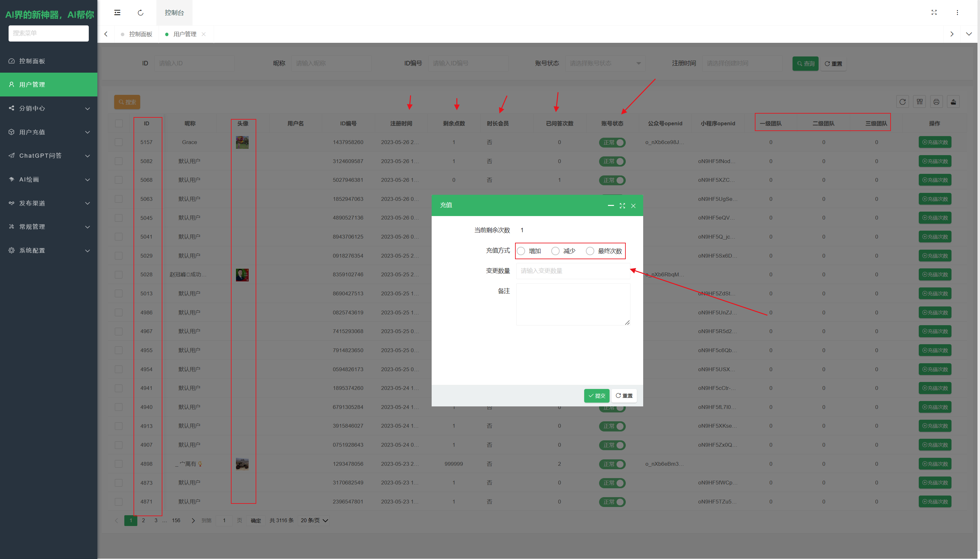The width and height of the screenshot is (980, 559).
Task: Open 用户管理 in the sidebar
Action: click(49, 84)
